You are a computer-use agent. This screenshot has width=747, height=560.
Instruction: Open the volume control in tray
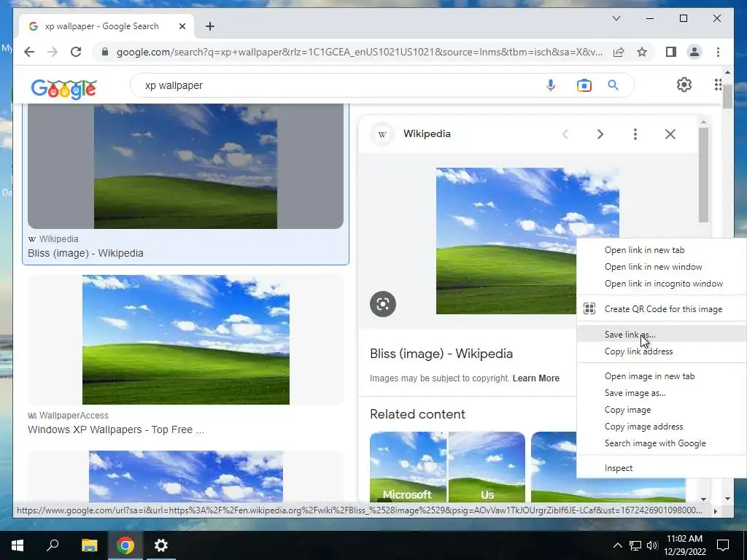(651, 545)
